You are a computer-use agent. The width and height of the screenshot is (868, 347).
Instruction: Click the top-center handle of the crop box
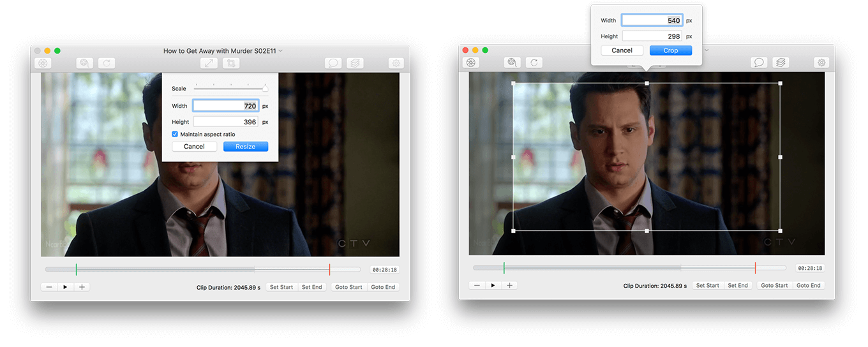pos(647,83)
